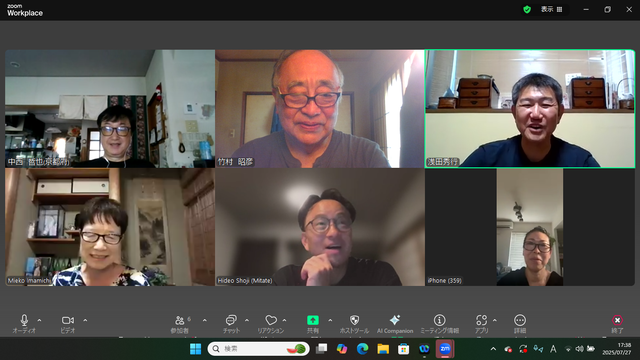Select iPhone (359) video tile
This screenshot has height=360, width=640.
coord(530,227)
